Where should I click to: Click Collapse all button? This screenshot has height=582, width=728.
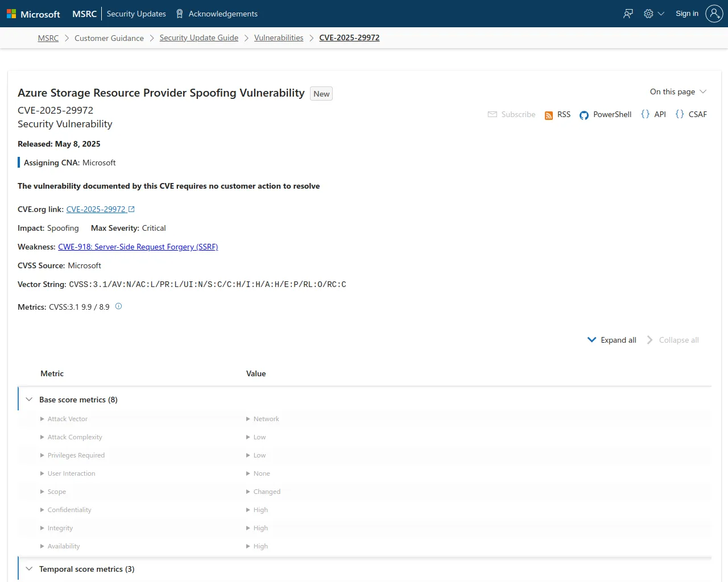coord(673,340)
